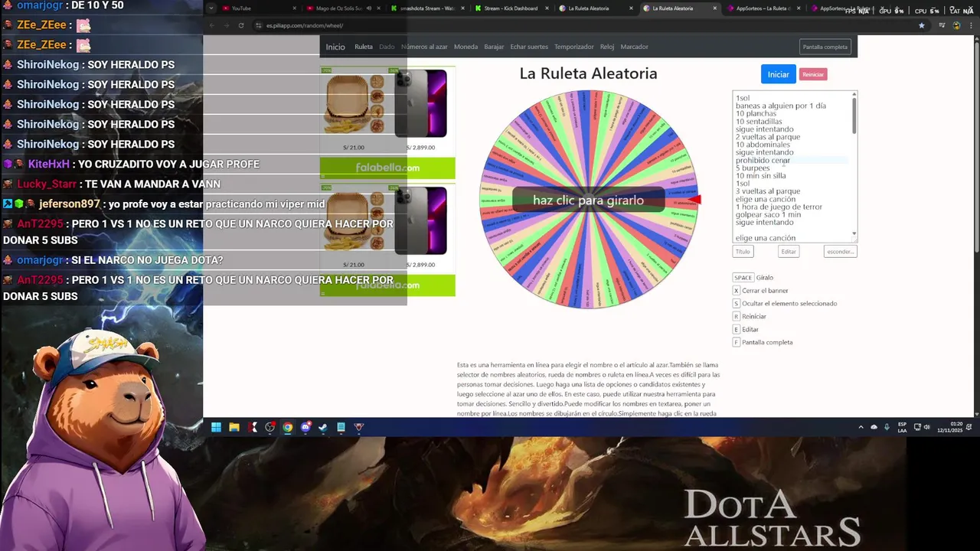The width and height of the screenshot is (980, 551).
Task: Click the audio-playing speaker icon on Mago de Oz tab
Action: point(368,8)
